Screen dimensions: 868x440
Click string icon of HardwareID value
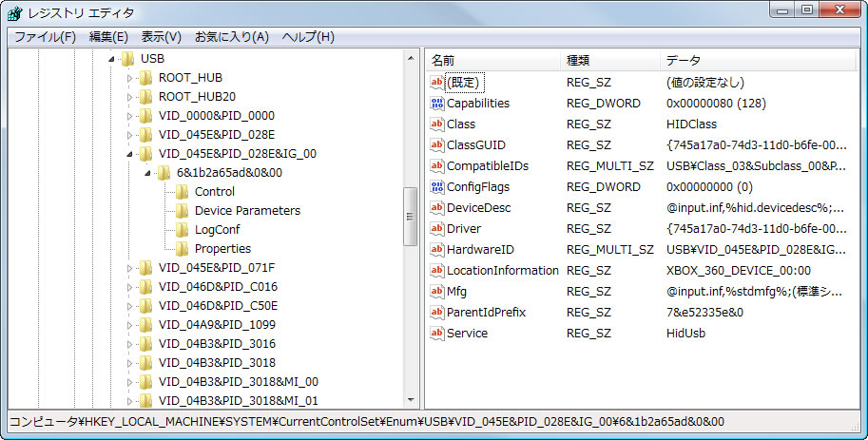click(x=437, y=250)
